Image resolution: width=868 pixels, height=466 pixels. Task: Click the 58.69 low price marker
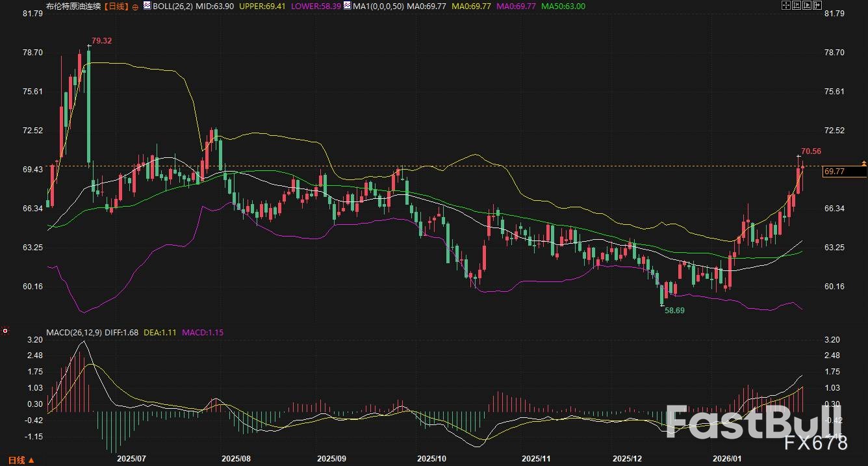674,311
